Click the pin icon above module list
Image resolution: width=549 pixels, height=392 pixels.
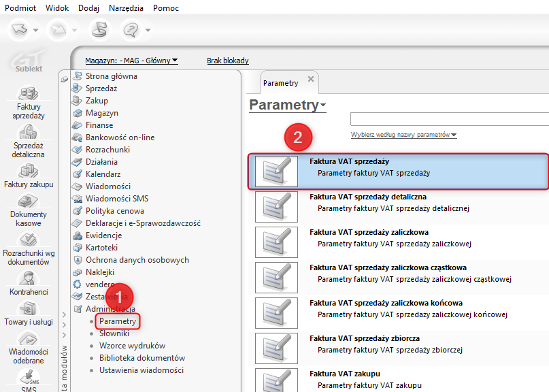pos(64,80)
